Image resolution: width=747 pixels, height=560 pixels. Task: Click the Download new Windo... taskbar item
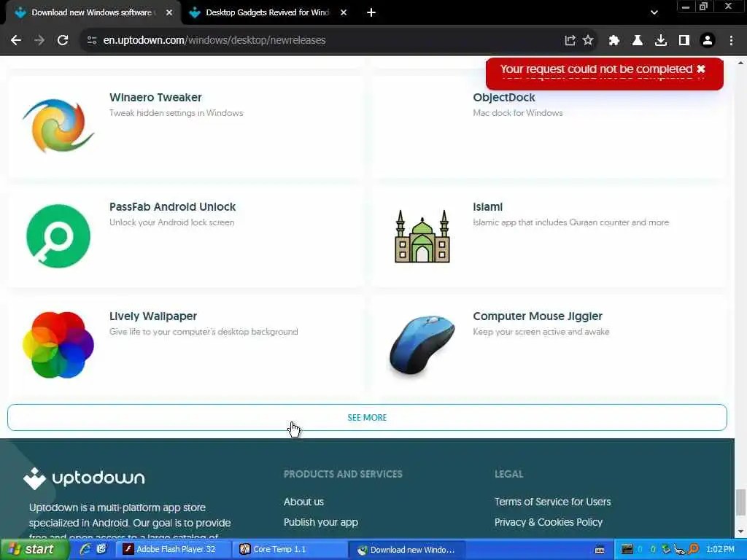[x=406, y=550]
